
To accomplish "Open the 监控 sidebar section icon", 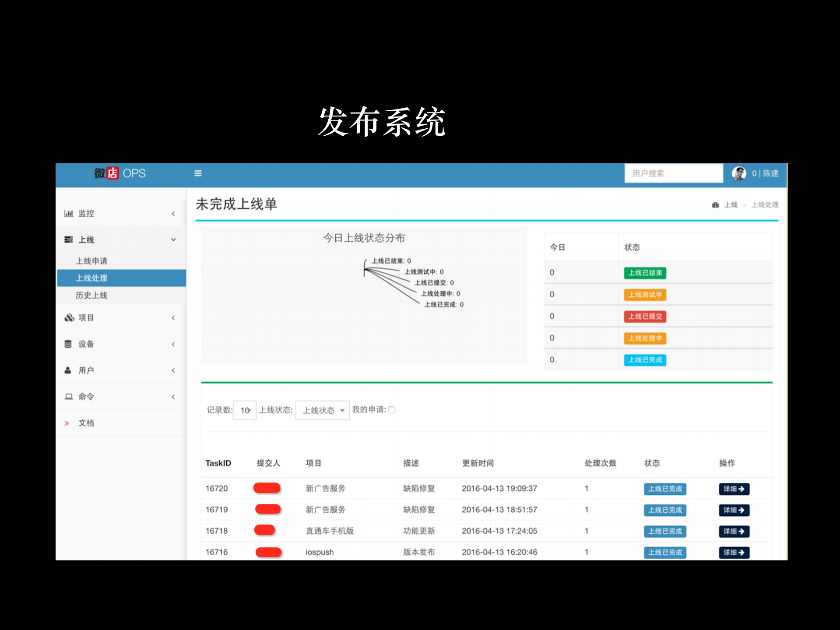I will pyautogui.click(x=69, y=213).
